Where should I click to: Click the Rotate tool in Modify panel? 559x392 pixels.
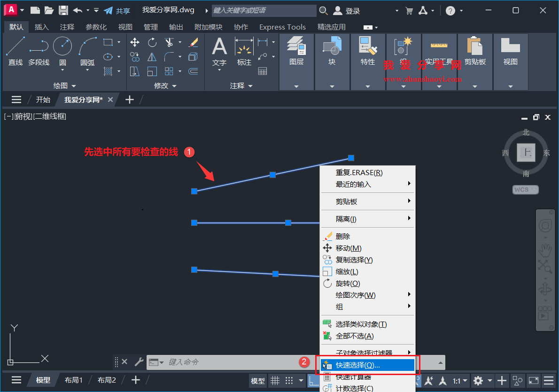point(152,42)
